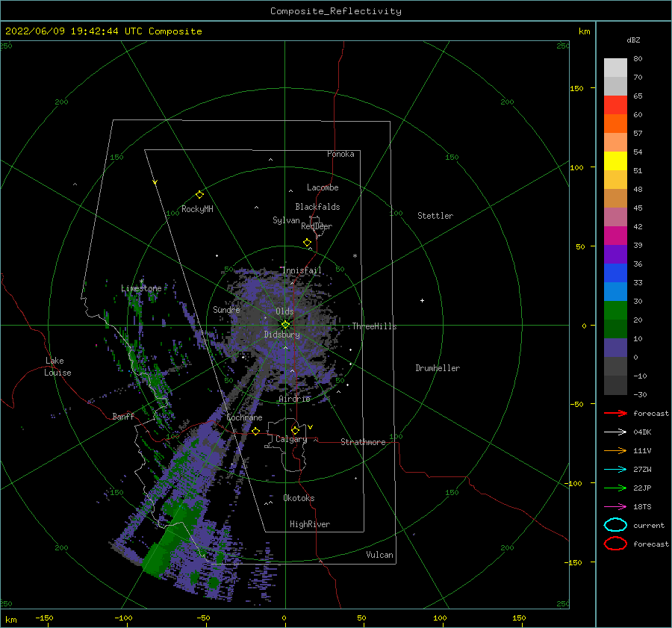Click the red forecast arrow in legend
The image size is (672, 628).
(615, 413)
